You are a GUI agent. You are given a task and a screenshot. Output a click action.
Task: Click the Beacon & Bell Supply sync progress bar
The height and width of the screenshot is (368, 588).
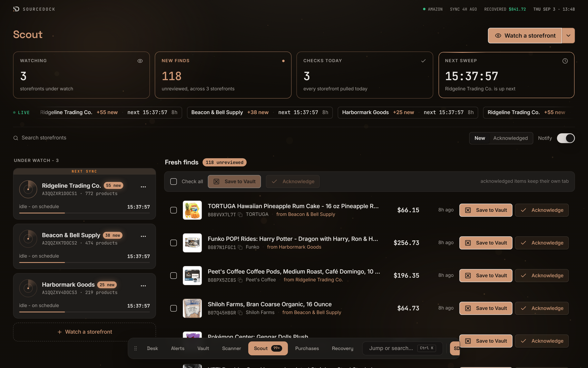(x=85, y=262)
